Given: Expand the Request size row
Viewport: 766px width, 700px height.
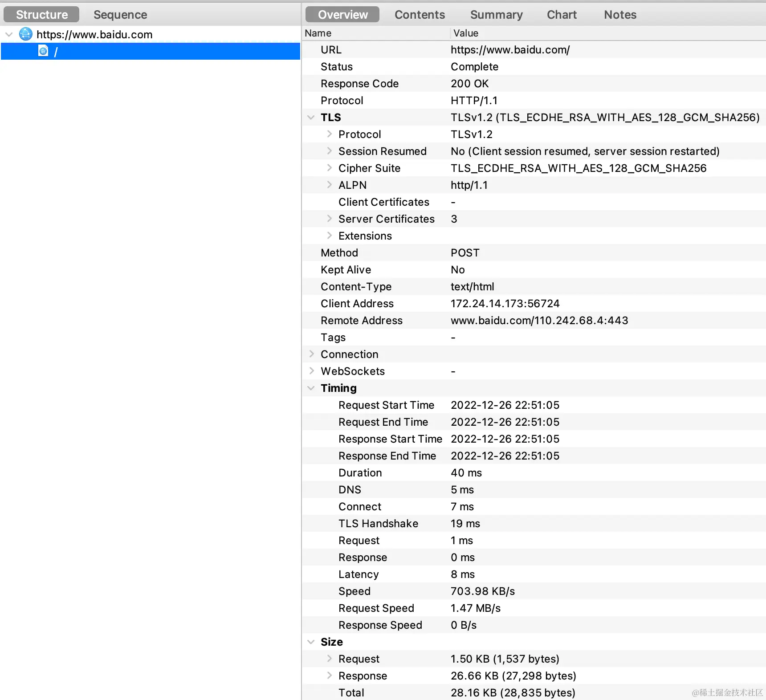Looking at the screenshot, I should (x=330, y=659).
